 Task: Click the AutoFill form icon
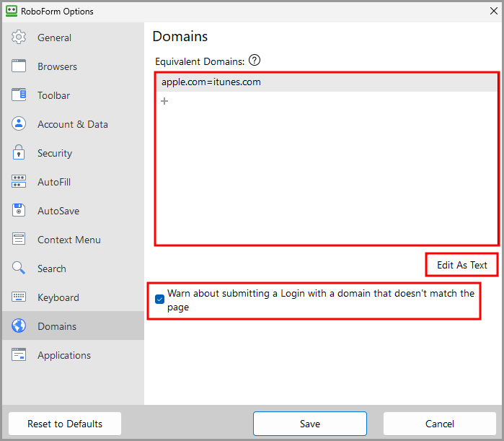coord(19,181)
